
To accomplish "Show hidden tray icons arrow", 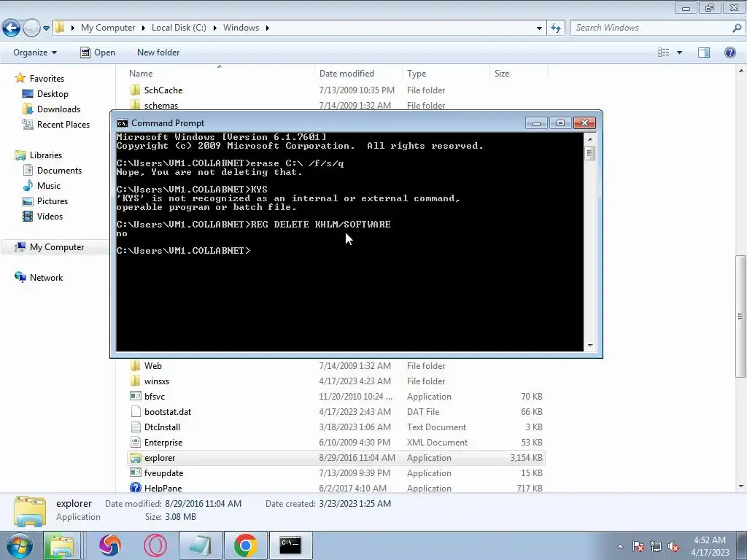I will [x=620, y=546].
